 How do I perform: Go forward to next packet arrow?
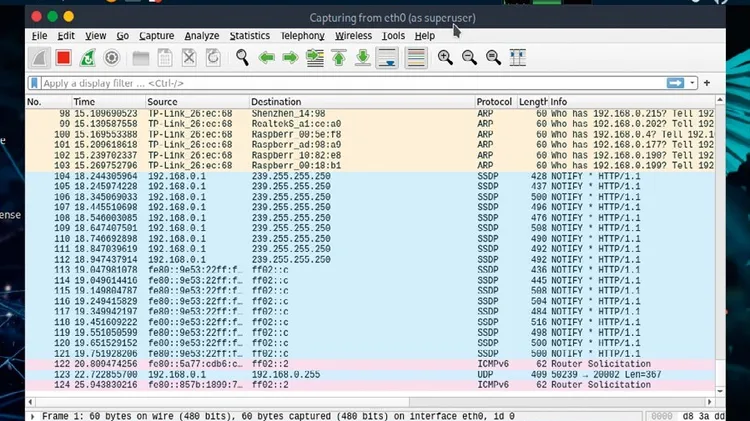click(x=290, y=58)
